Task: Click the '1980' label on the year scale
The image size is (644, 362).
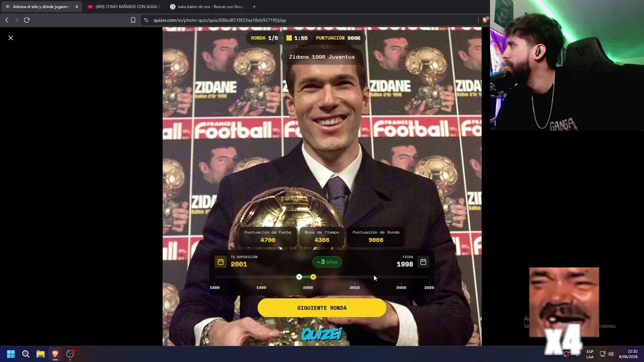Action: click(215, 288)
